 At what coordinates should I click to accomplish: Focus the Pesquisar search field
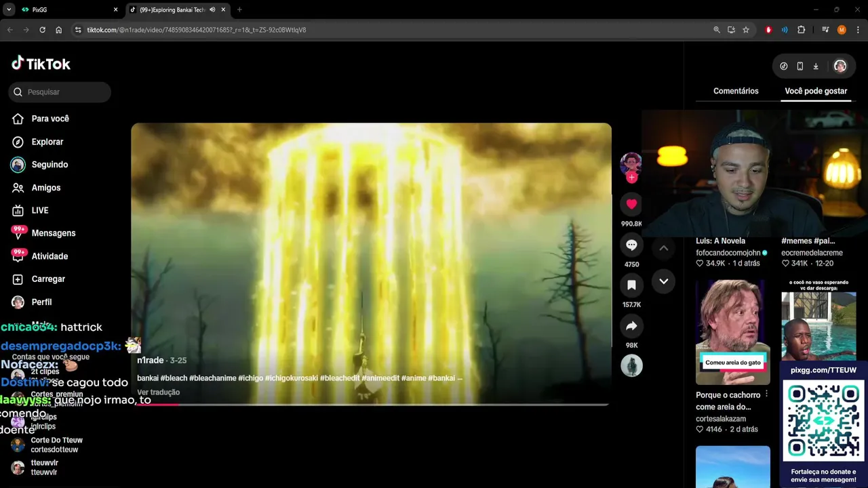click(60, 91)
